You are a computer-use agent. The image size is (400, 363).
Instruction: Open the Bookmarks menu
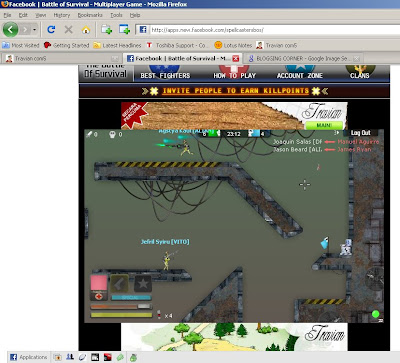(x=90, y=15)
